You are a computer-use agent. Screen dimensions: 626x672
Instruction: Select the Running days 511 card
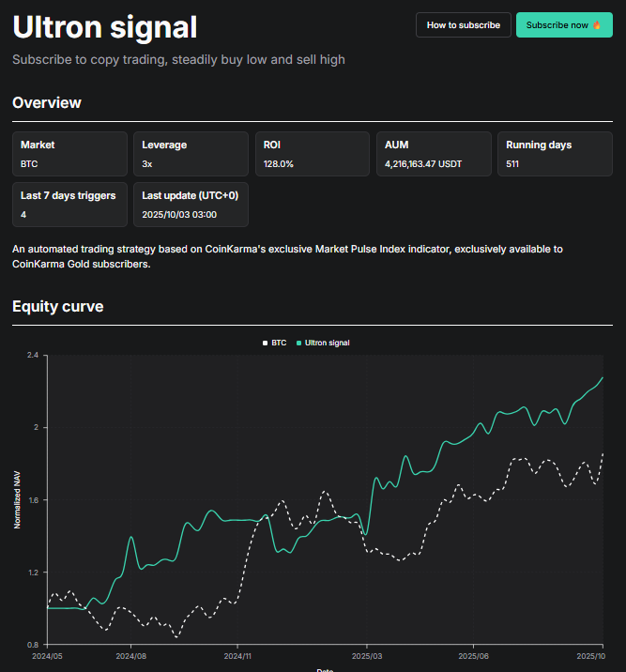[555, 154]
